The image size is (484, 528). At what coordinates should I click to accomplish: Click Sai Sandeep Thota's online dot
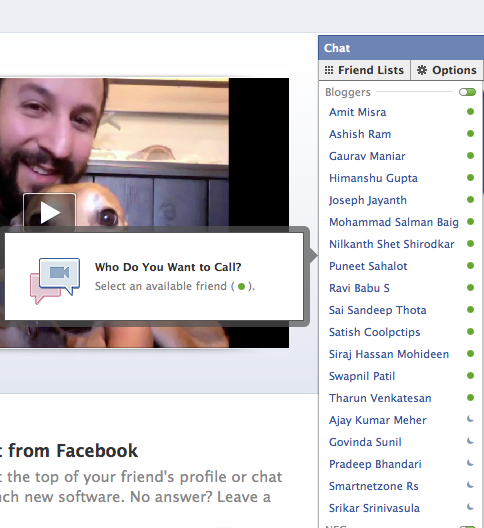click(471, 309)
